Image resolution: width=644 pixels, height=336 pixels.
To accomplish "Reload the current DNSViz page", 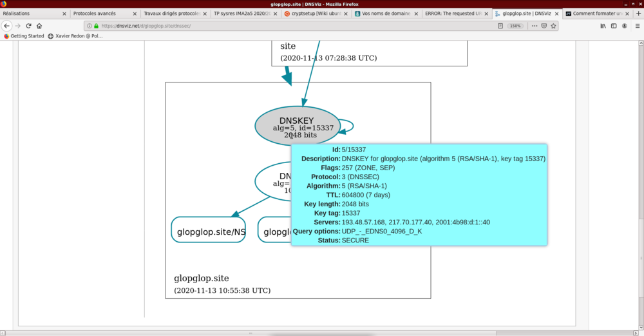I will pyautogui.click(x=28, y=26).
